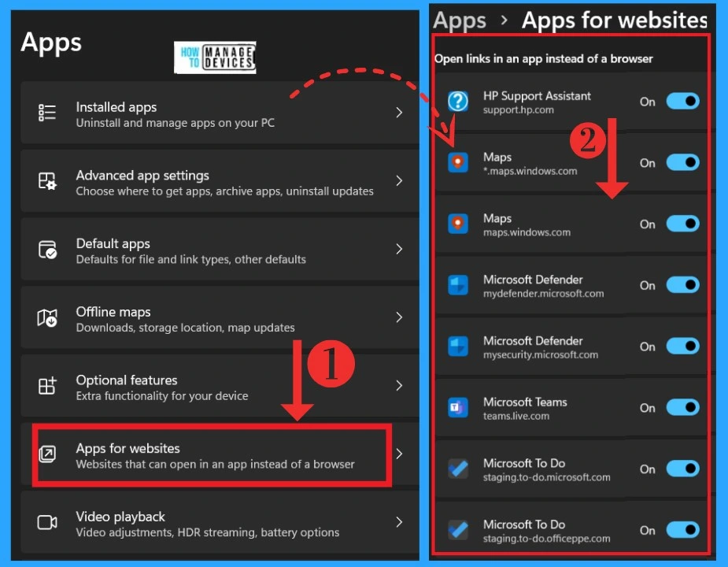The image size is (728, 567).
Task: Click the Microsoft Teams icon
Action: (458, 408)
